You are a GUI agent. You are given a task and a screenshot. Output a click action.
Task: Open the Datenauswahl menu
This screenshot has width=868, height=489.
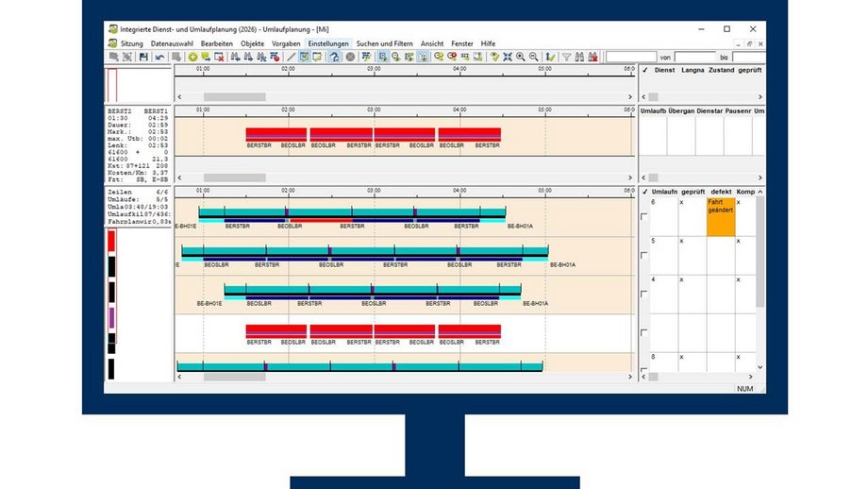[x=172, y=43]
